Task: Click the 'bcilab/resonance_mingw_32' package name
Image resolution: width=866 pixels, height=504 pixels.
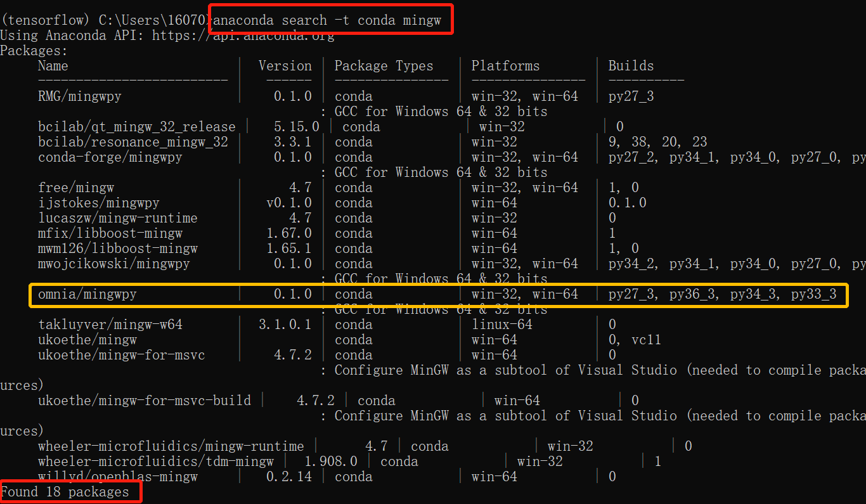Action: tap(133, 142)
